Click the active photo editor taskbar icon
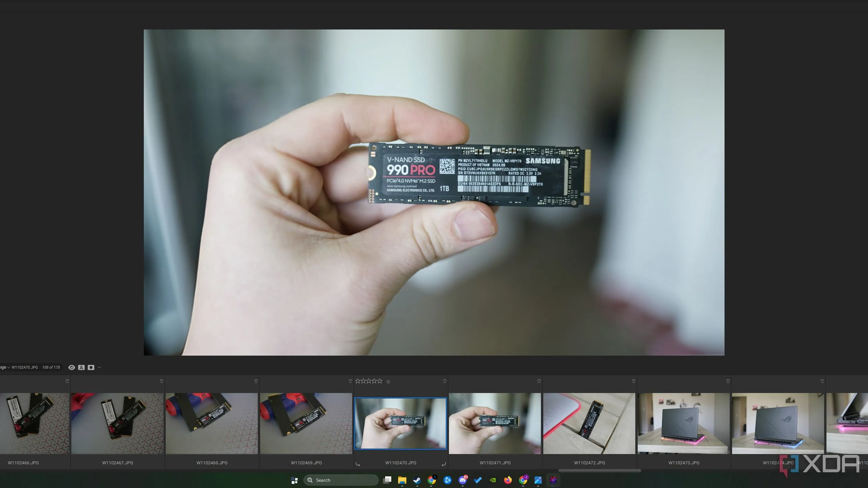 (x=553, y=480)
